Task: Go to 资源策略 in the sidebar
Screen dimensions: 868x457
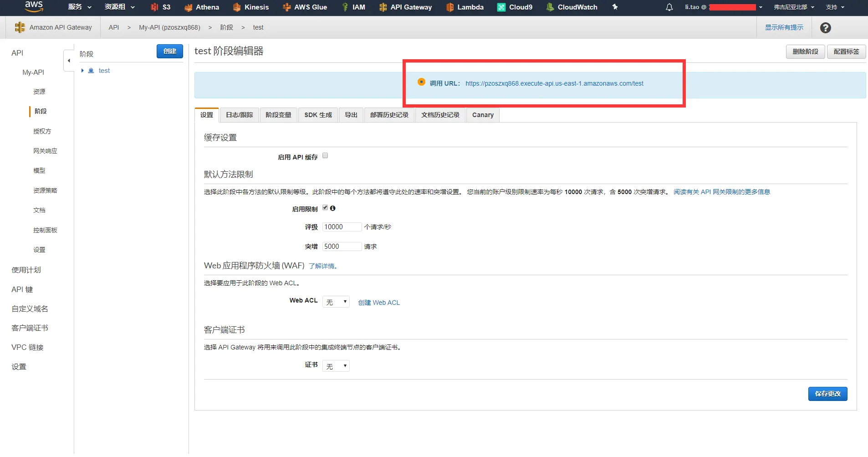Action: (x=45, y=190)
